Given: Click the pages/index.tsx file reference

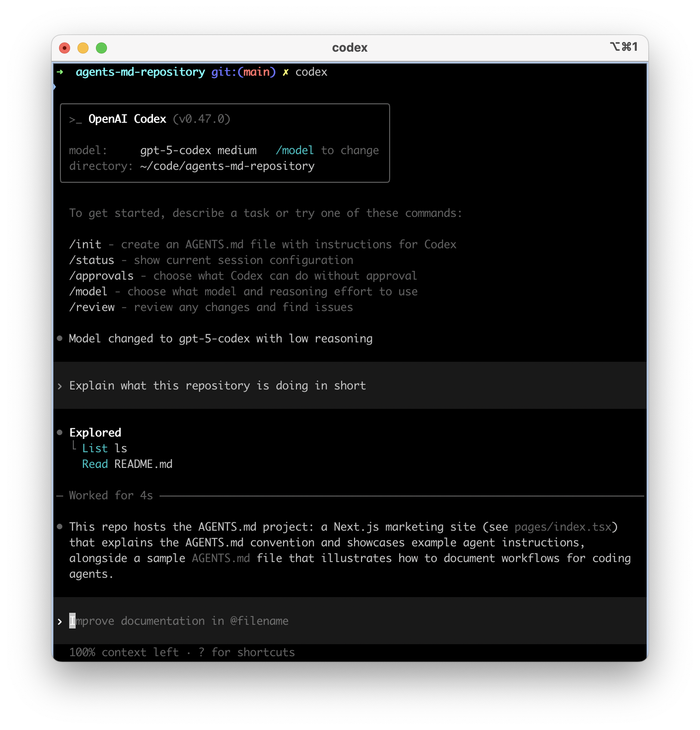Looking at the screenshot, I should (563, 527).
